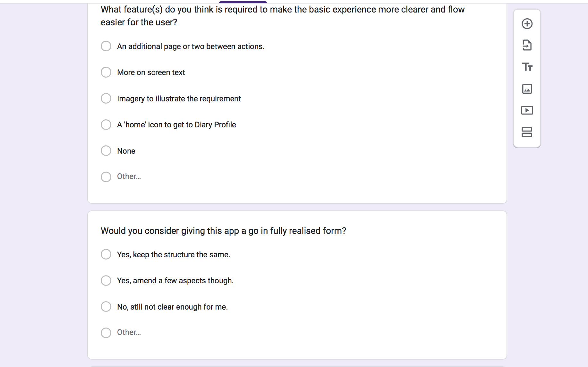Image resolution: width=588 pixels, height=367 pixels.
Task: Click the Import questions icon
Action: pos(527,45)
